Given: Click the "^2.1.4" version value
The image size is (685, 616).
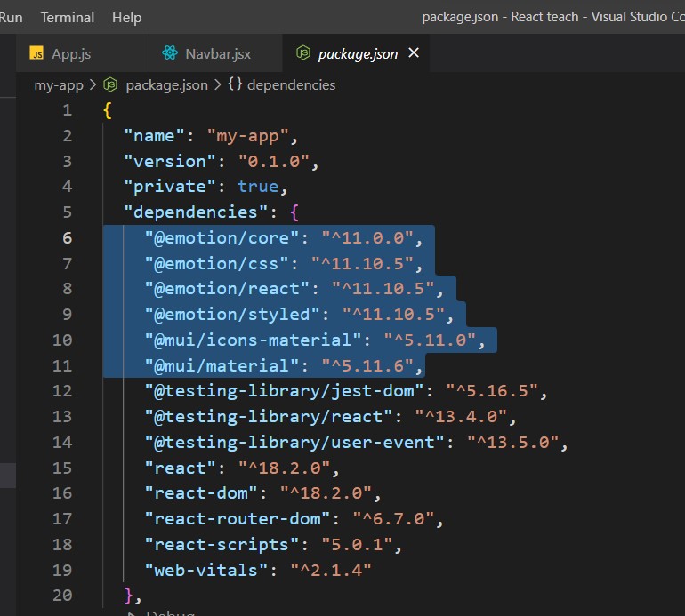Looking at the screenshot, I should (x=331, y=570).
